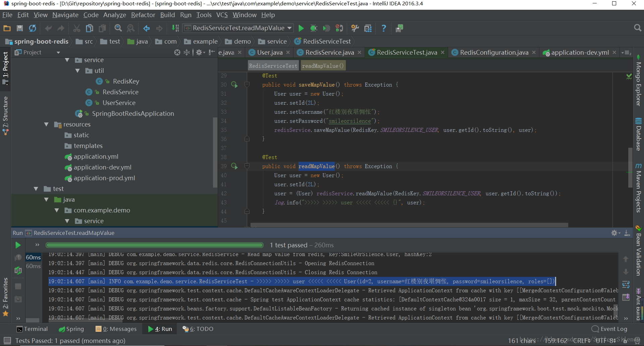
Task: Open the Bean Validation tool window
Action: point(638,251)
